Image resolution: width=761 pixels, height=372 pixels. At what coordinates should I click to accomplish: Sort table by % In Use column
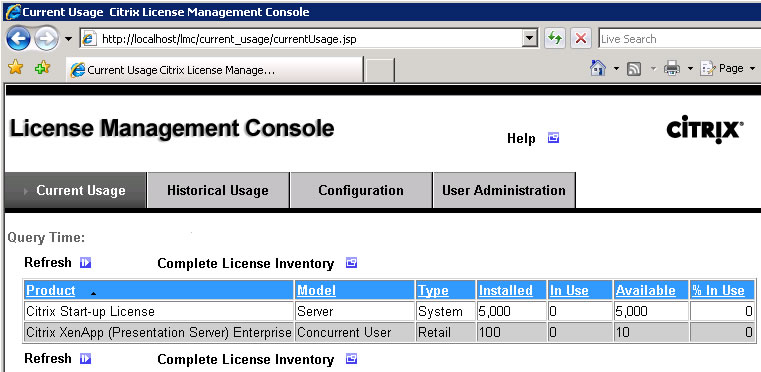coord(718,290)
